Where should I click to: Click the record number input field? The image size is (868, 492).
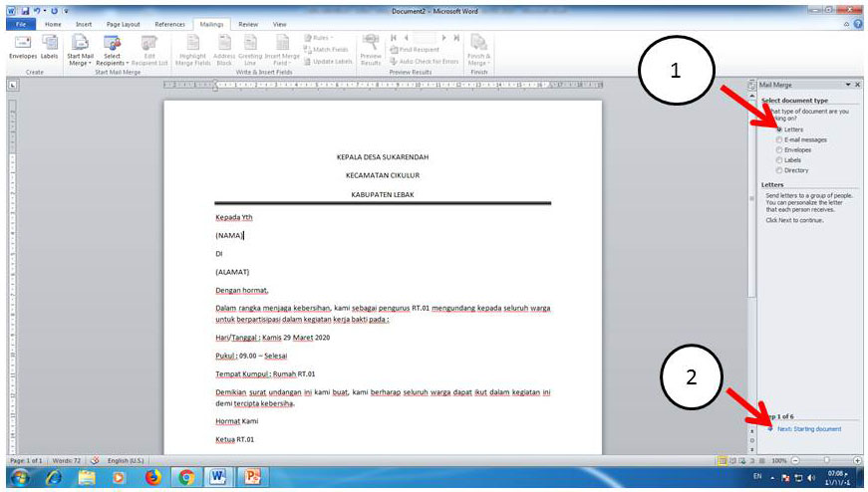(x=426, y=38)
